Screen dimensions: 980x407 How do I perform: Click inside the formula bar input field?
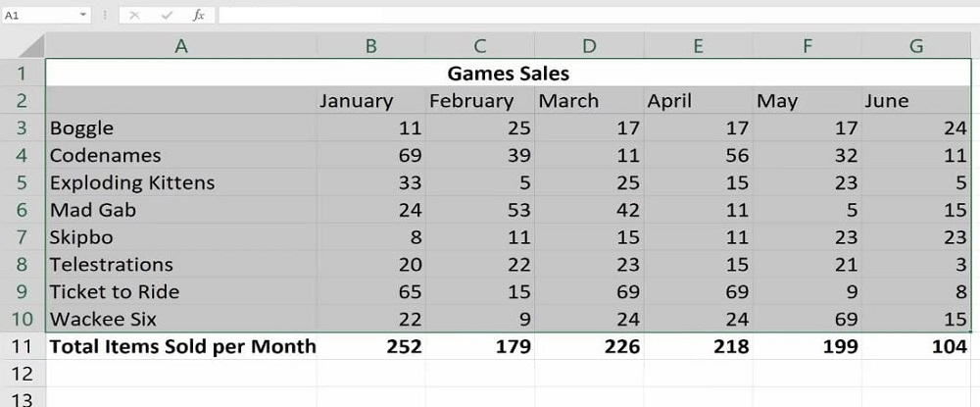click(588, 16)
